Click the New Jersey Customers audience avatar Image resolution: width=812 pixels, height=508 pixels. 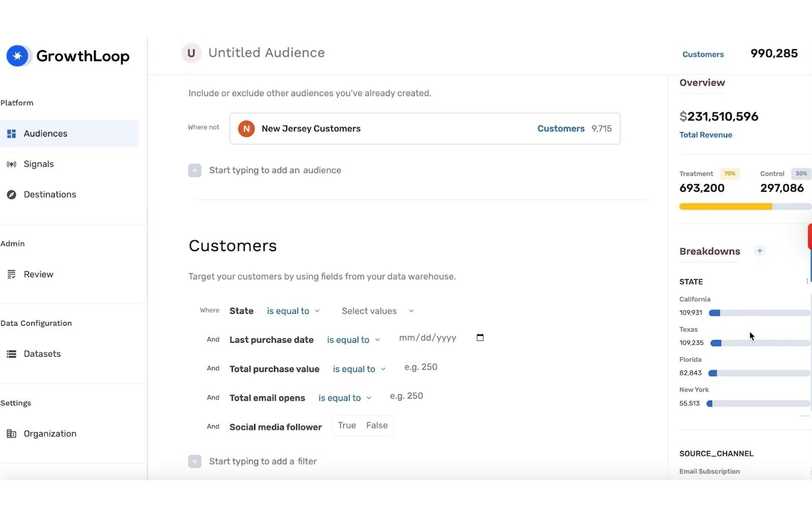tap(246, 129)
